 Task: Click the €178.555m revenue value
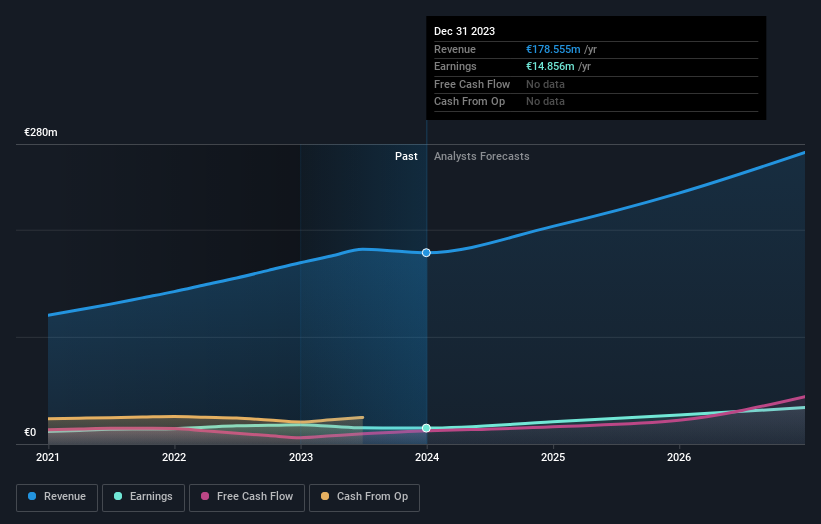pos(553,49)
